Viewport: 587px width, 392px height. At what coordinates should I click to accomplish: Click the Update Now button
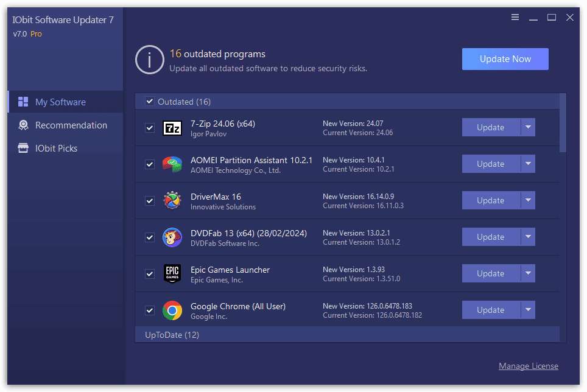click(505, 58)
